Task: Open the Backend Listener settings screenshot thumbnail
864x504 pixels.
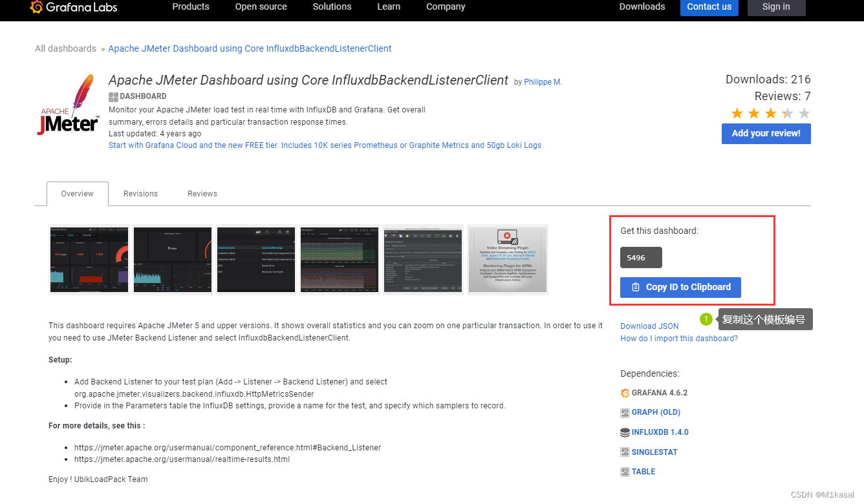Action: (x=424, y=260)
